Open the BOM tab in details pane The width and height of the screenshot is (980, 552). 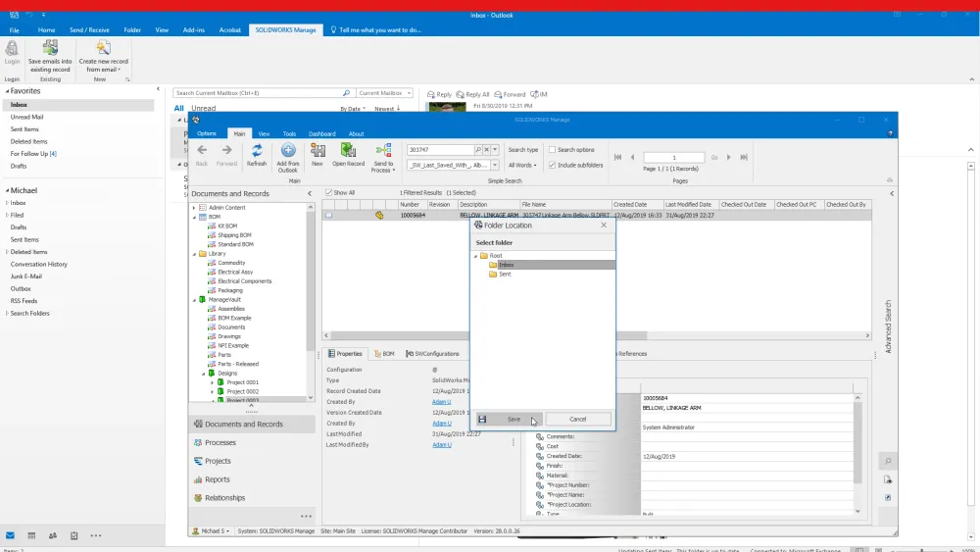384,354
